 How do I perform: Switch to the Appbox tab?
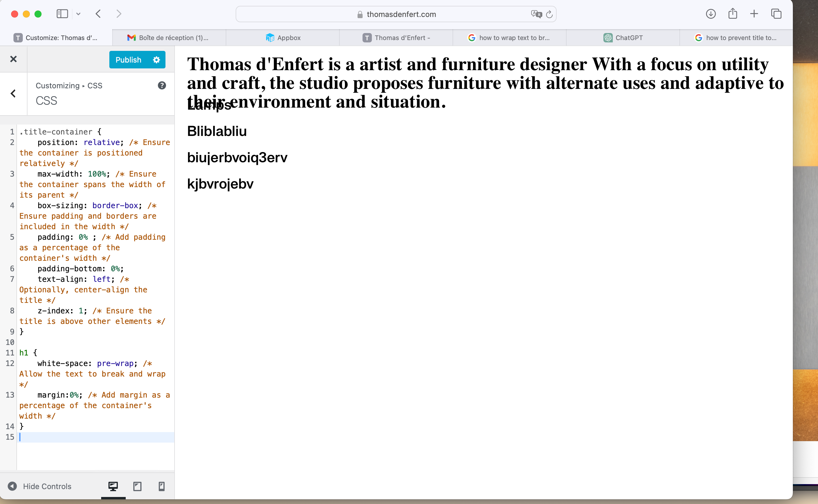pyautogui.click(x=283, y=38)
